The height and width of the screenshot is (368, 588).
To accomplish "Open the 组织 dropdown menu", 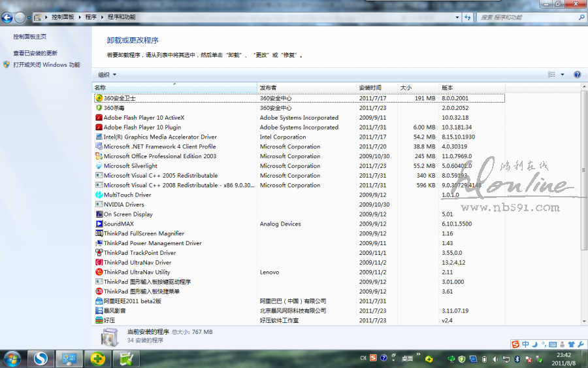I will tap(107, 75).
